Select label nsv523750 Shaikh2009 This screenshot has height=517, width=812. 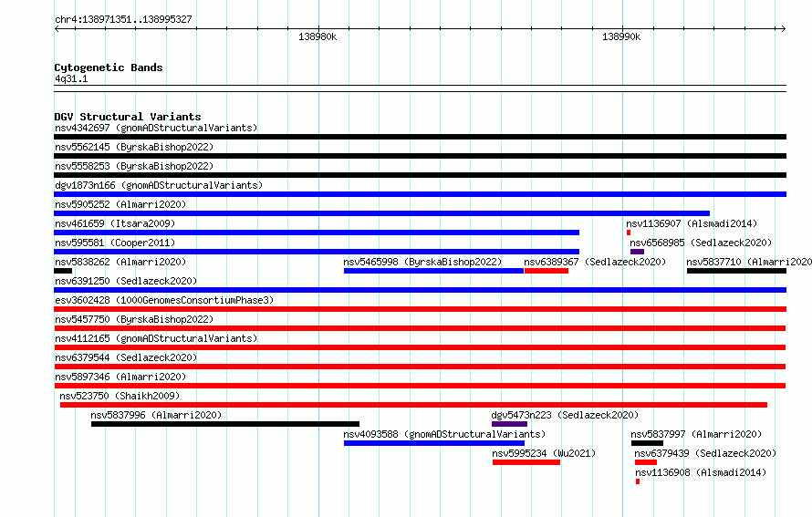(x=120, y=396)
